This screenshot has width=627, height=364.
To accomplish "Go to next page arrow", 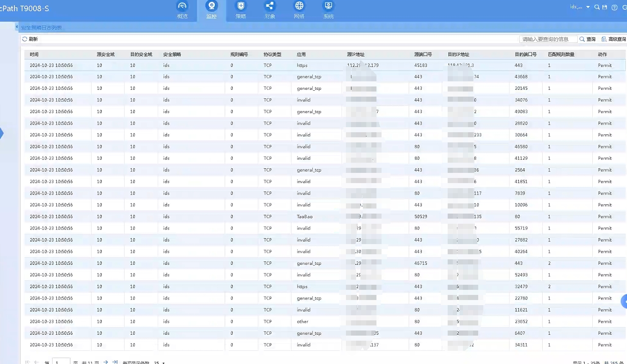I will [x=106, y=362].
